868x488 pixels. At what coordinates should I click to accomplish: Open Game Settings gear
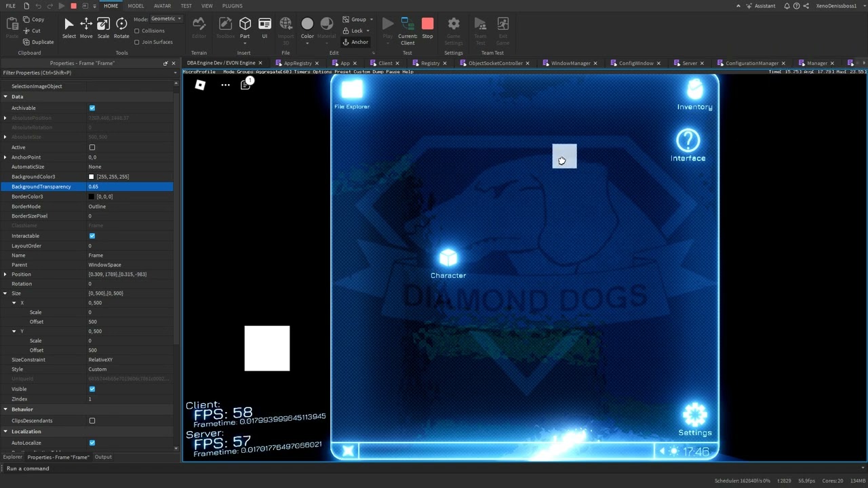click(454, 31)
